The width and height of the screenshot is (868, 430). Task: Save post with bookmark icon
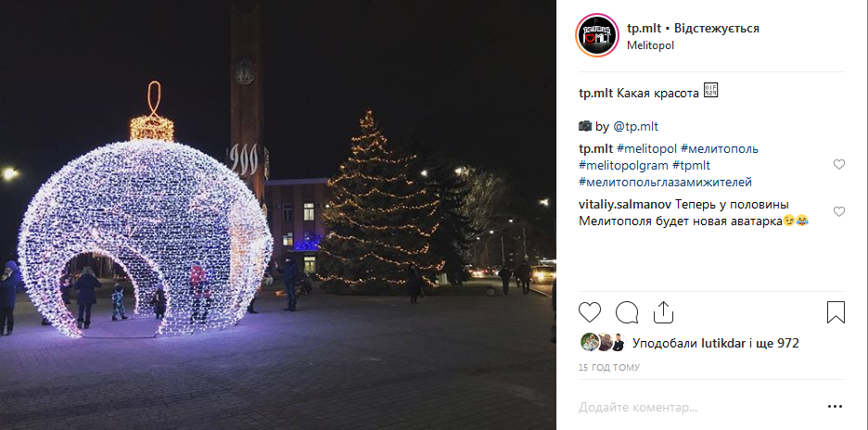pyautogui.click(x=836, y=312)
